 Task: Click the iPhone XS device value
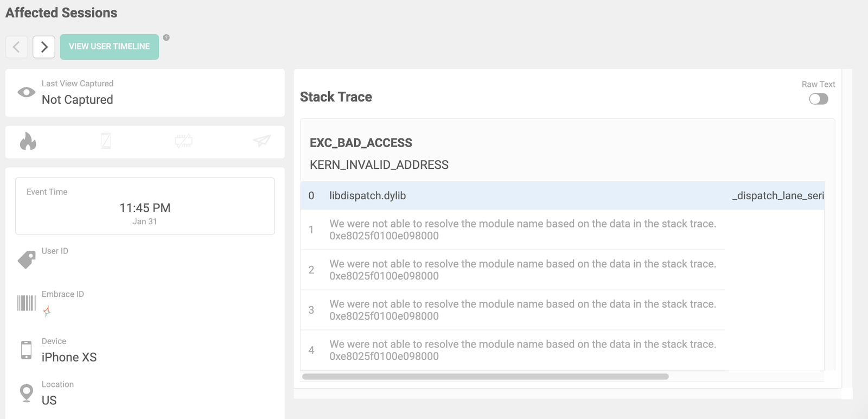(69, 357)
